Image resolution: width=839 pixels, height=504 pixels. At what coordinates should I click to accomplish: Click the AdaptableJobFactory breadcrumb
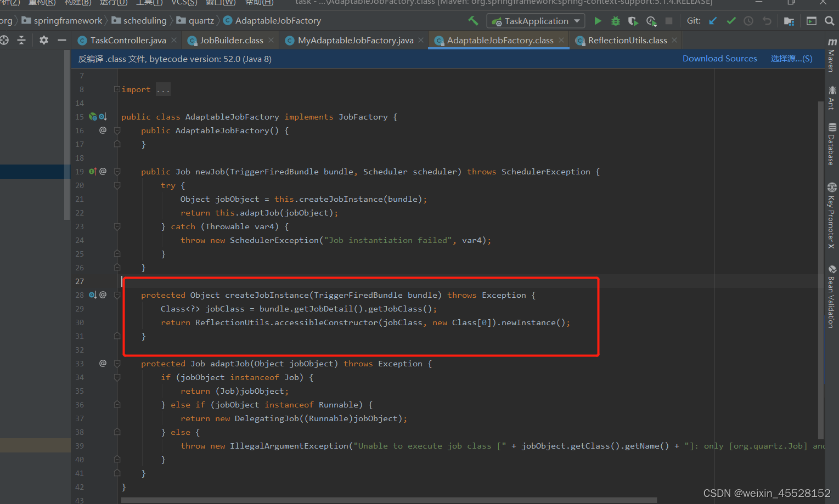coord(272,21)
